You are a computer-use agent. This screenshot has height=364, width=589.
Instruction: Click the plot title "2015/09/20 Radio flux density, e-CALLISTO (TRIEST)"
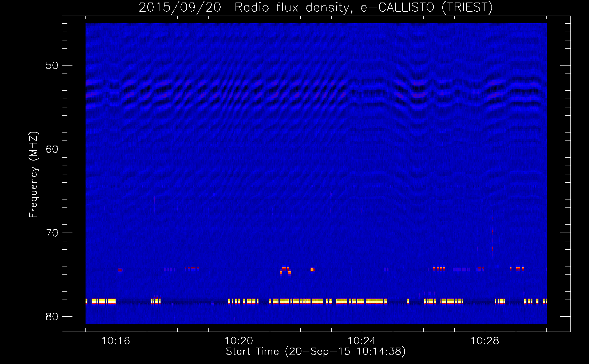coord(316,7)
